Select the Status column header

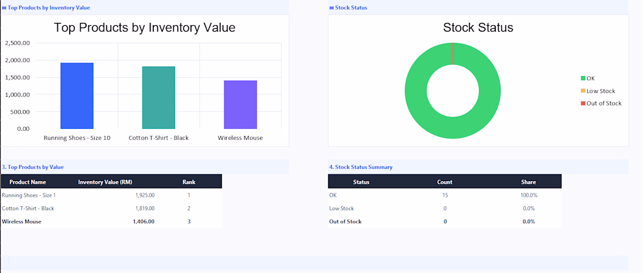[361, 182]
